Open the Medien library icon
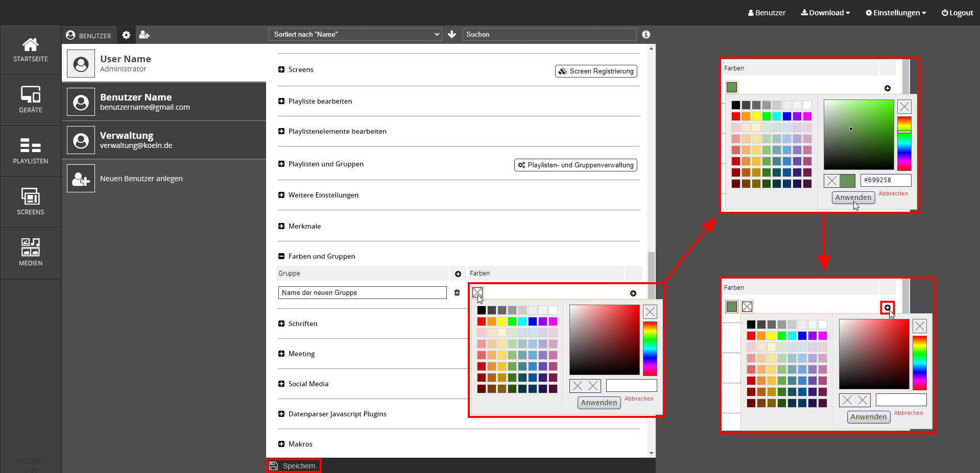The image size is (980, 473). pyautogui.click(x=31, y=253)
